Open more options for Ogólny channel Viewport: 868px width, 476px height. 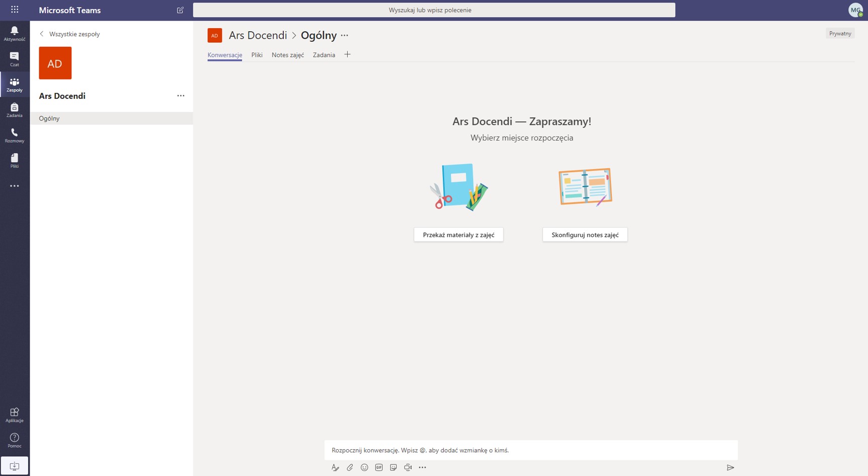[x=345, y=35]
